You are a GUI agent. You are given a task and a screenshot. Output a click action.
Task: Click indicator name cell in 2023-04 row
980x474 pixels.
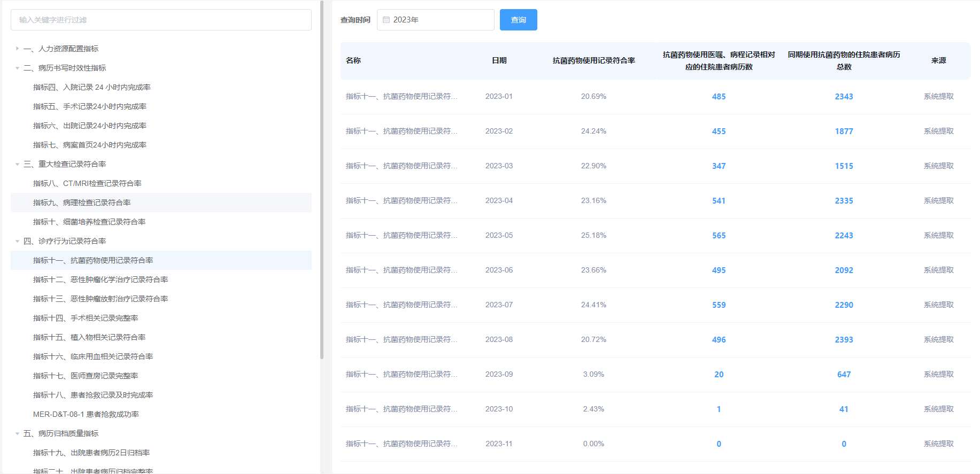(402, 201)
